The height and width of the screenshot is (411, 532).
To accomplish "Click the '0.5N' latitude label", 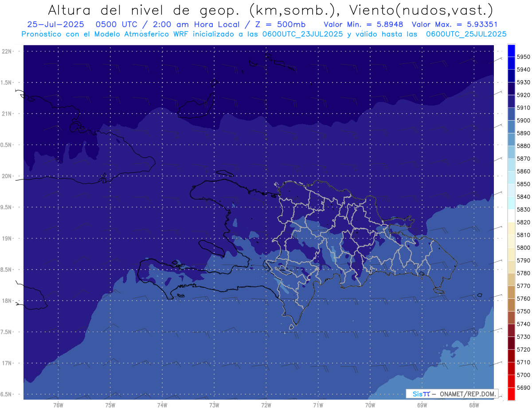I will click(7, 145).
